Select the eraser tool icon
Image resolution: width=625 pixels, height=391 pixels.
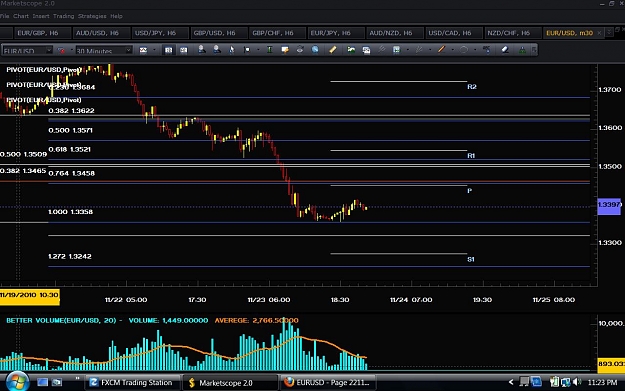(x=505, y=49)
